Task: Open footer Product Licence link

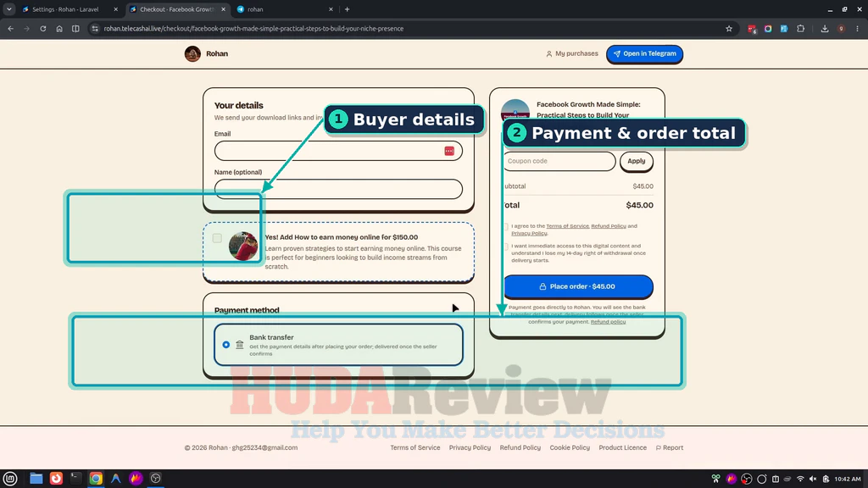Action: (623, 447)
